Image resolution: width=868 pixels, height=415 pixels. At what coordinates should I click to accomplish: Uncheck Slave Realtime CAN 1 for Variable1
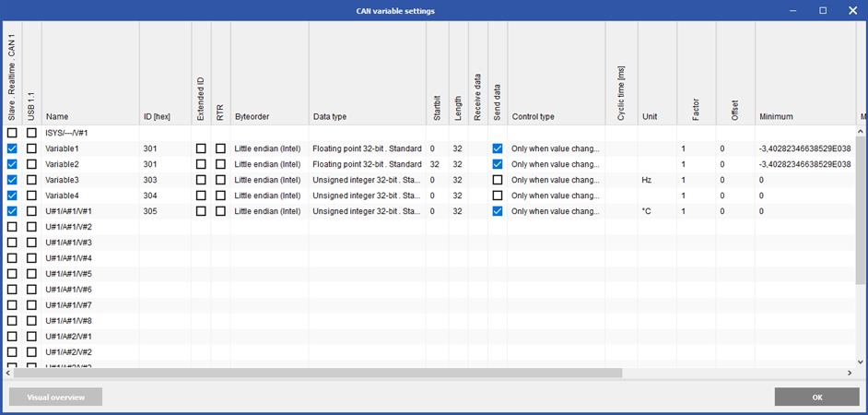click(x=12, y=148)
